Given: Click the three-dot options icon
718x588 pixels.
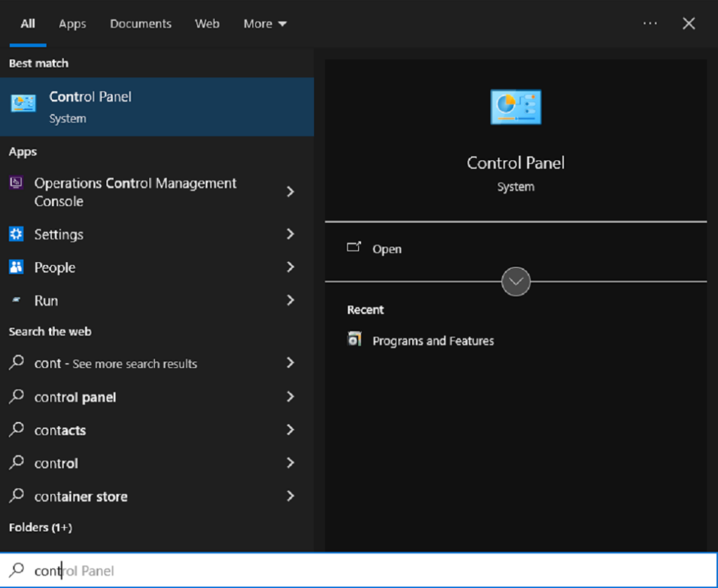Looking at the screenshot, I should (x=650, y=23).
